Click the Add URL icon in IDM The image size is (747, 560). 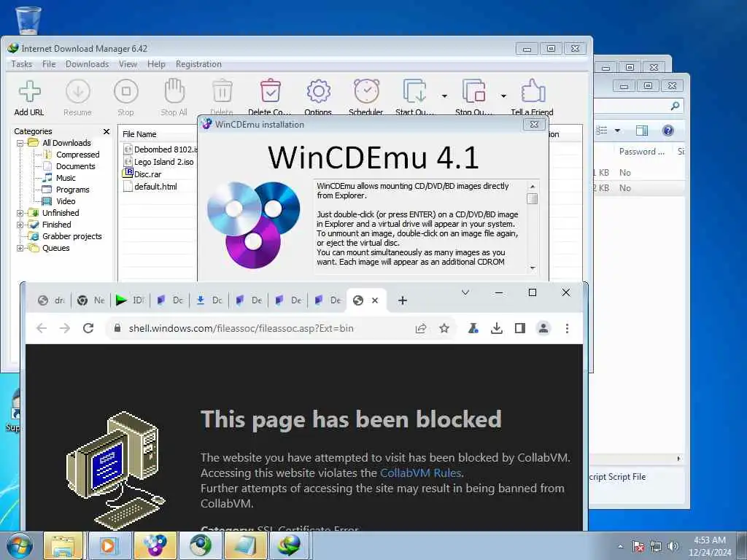(29, 91)
